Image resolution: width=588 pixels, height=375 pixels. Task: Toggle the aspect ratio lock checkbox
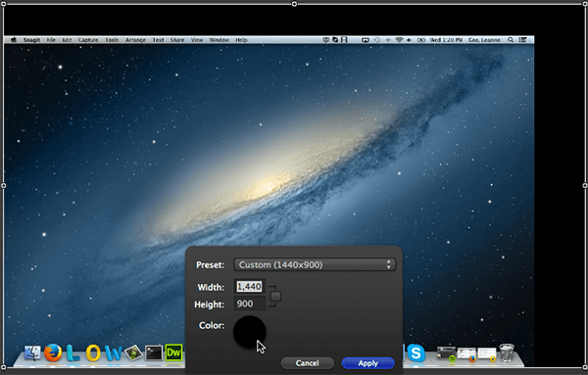pos(275,296)
